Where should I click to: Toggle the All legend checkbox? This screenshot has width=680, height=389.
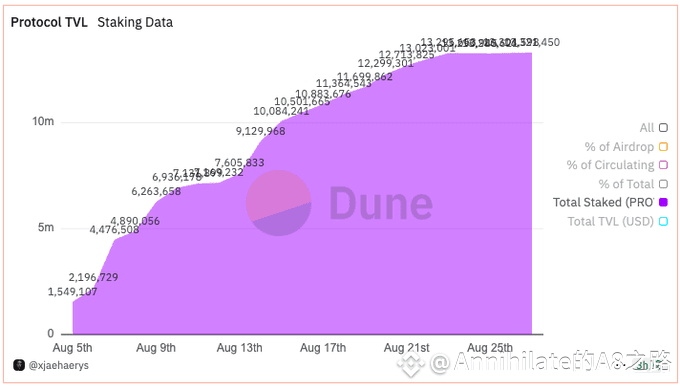(x=663, y=127)
